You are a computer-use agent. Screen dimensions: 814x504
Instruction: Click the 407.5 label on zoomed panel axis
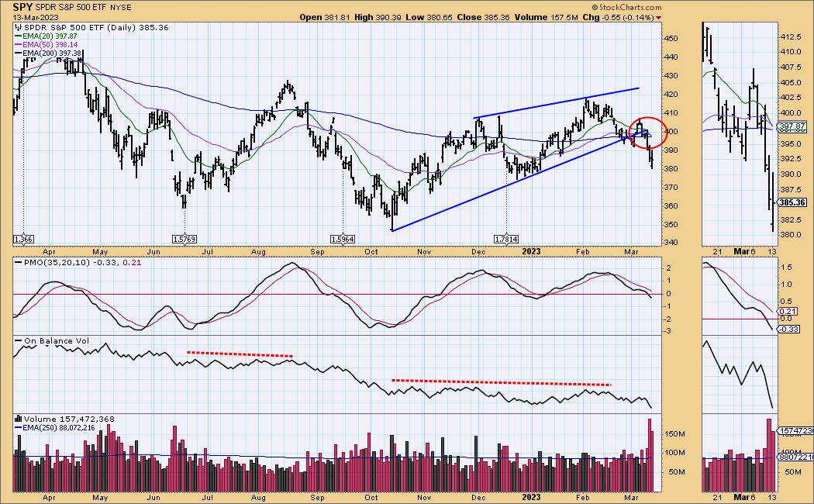pos(792,67)
